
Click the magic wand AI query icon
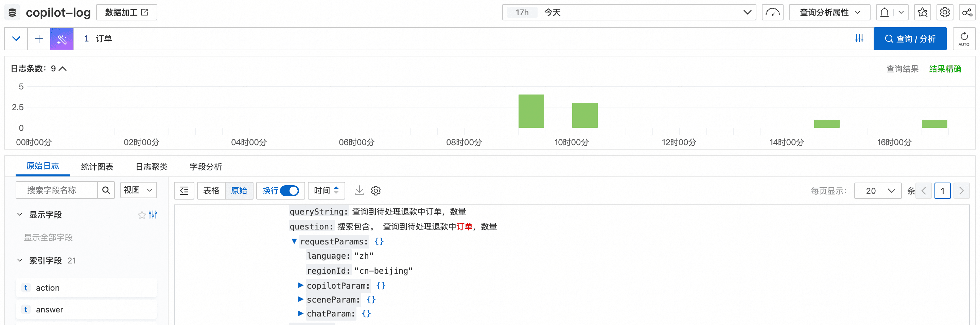[62, 39]
